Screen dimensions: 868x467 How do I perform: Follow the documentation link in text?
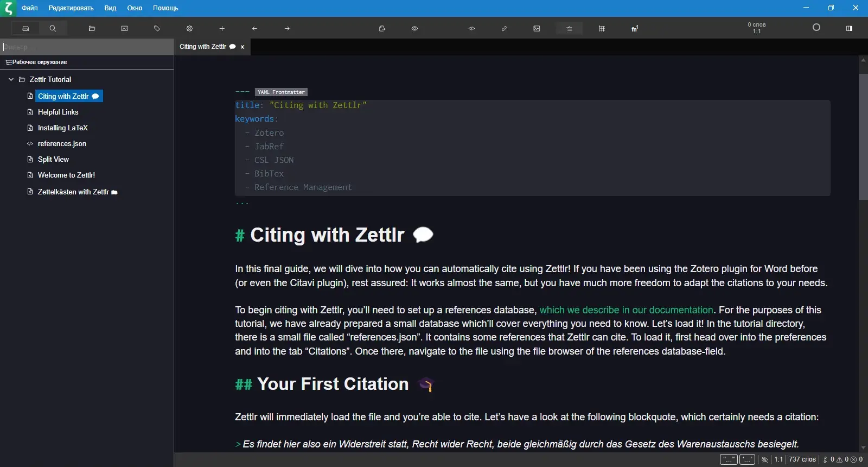626,310
